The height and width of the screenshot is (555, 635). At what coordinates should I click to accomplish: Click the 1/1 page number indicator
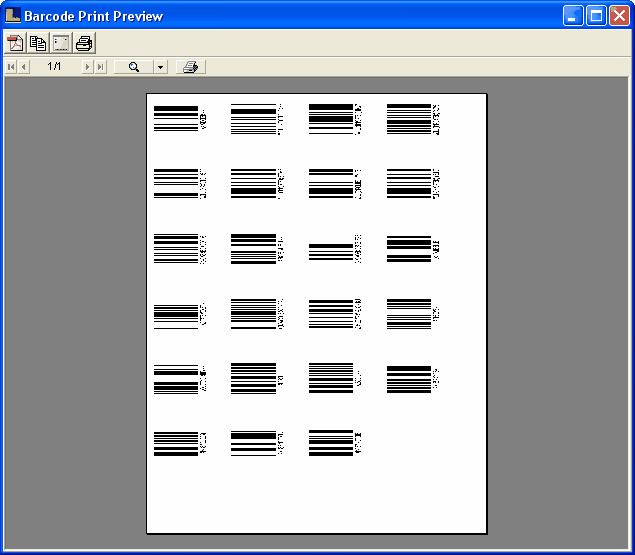point(55,67)
